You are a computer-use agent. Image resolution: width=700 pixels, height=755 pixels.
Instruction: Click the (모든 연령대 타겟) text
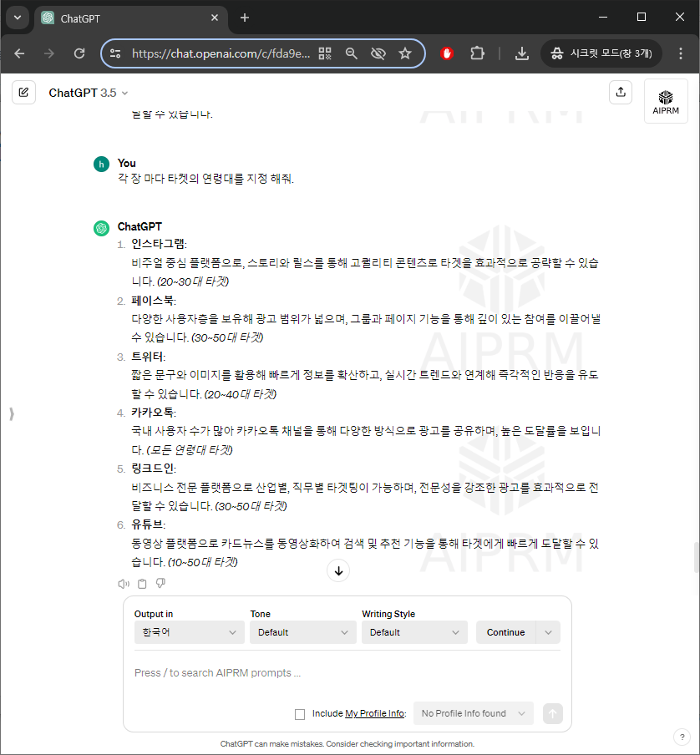click(190, 449)
